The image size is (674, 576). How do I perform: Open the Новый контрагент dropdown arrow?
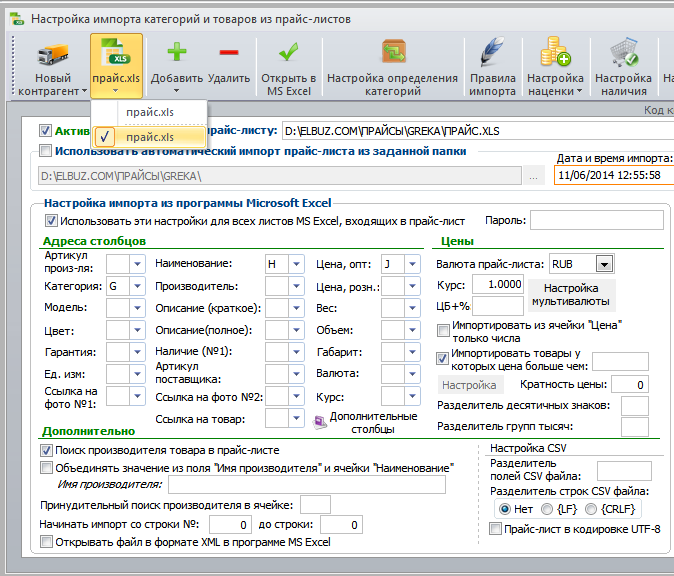coord(84,91)
